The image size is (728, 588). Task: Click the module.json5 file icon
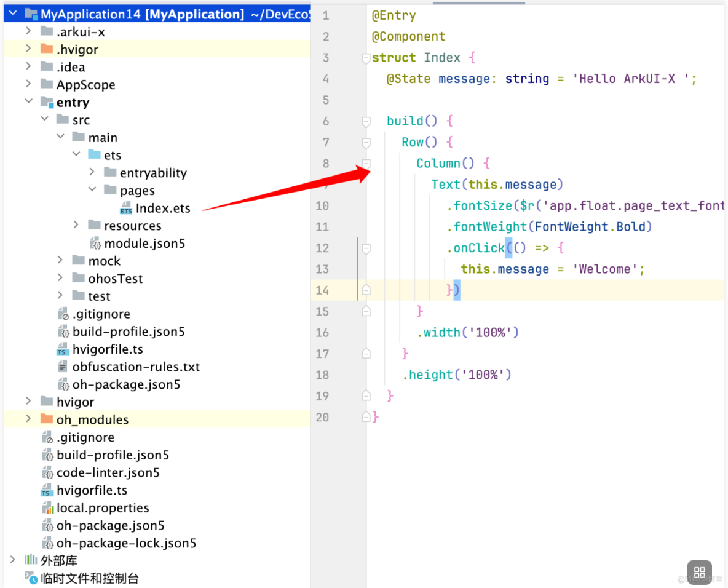pos(97,244)
